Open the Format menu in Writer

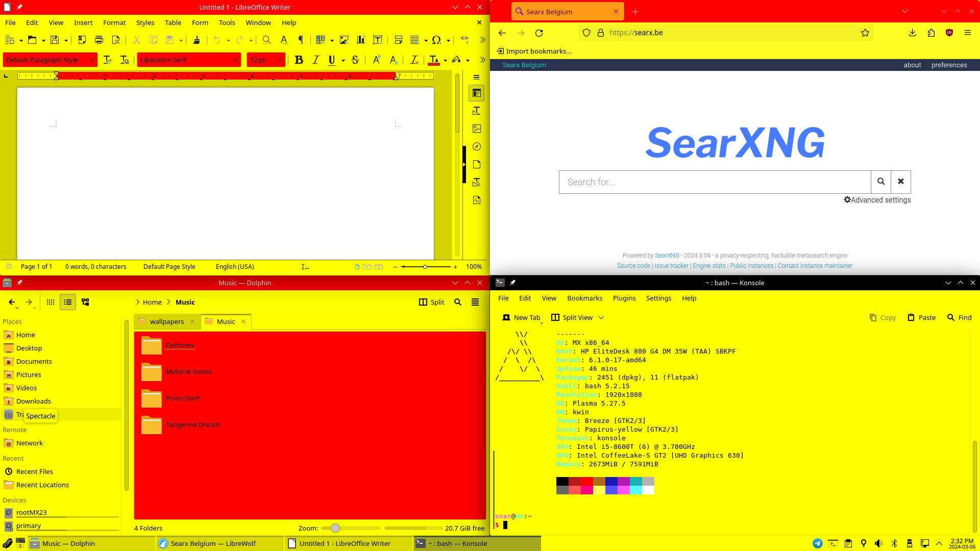click(114, 22)
